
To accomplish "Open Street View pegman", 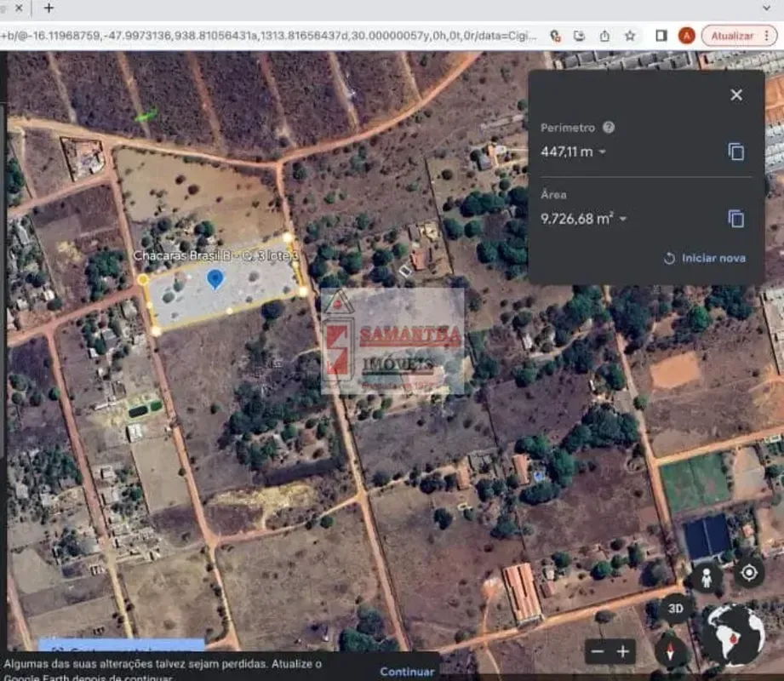I will pos(706,577).
